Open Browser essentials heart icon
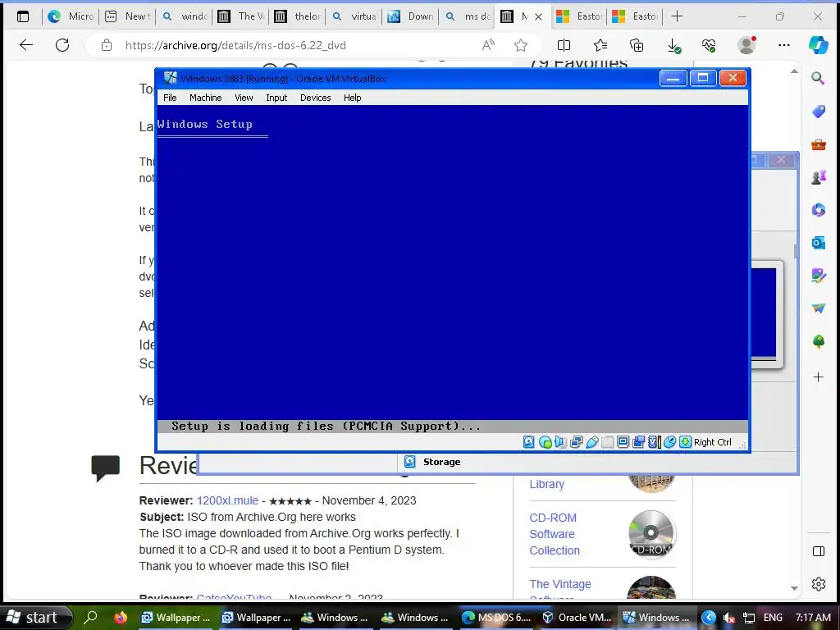 click(709, 45)
